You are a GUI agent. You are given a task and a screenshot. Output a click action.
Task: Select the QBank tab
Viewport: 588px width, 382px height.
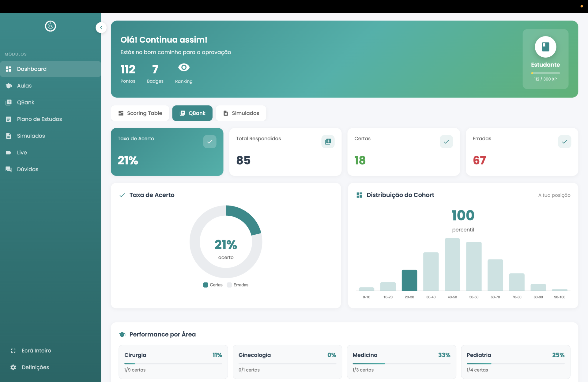tap(192, 113)
